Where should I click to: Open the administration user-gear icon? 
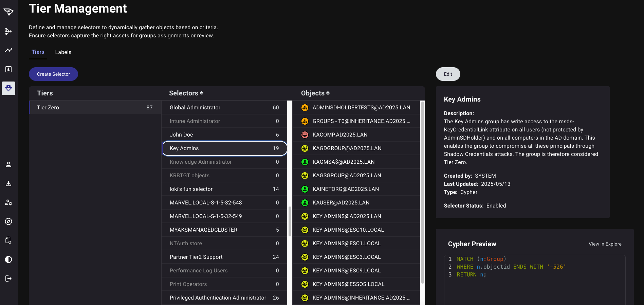(x=8, y=202)
